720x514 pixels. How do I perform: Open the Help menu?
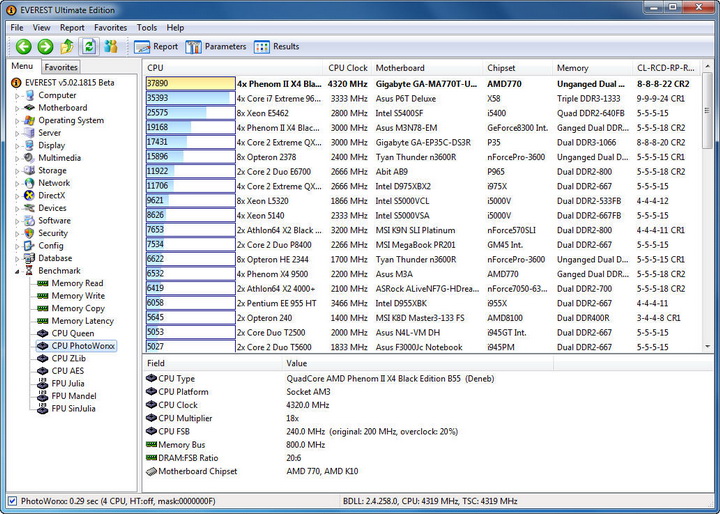click(175, 28)
